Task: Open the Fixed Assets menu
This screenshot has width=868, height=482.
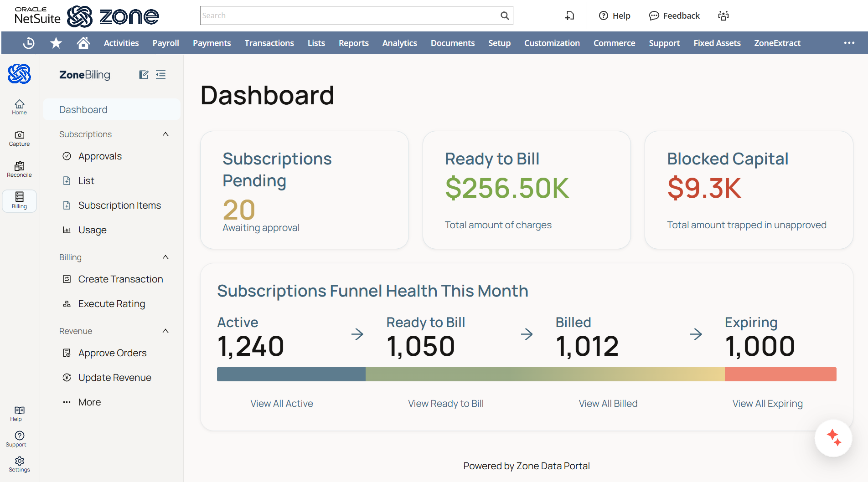Action: coord(717,43)
